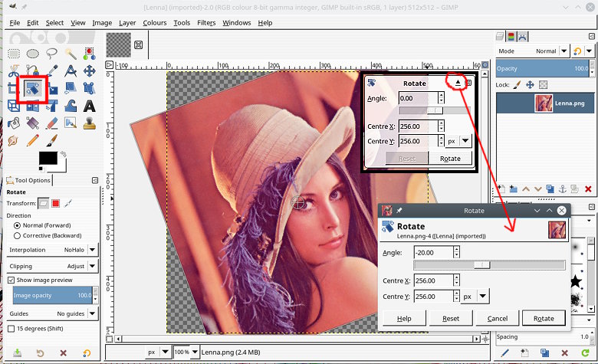Raise the layer one step
Viewport: 598px width, 364px height.
point(525,189)
